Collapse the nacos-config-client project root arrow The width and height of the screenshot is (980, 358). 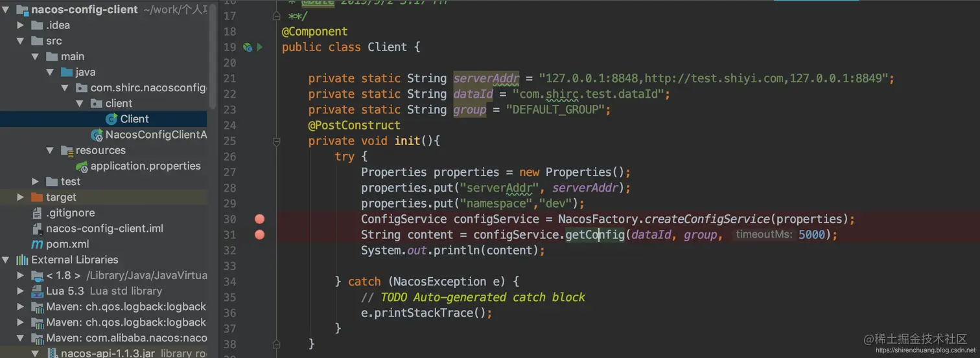point(6,10)
